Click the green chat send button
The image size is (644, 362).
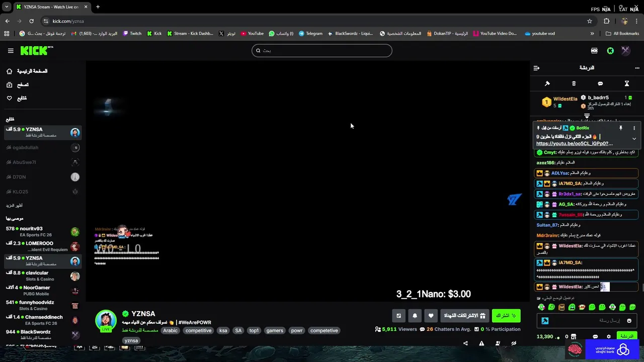point(626,336)
